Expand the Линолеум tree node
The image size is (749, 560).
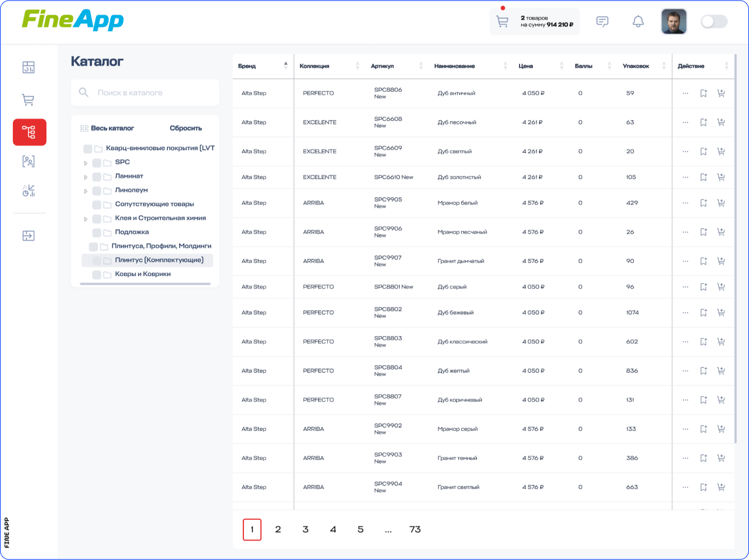[86, 191]
